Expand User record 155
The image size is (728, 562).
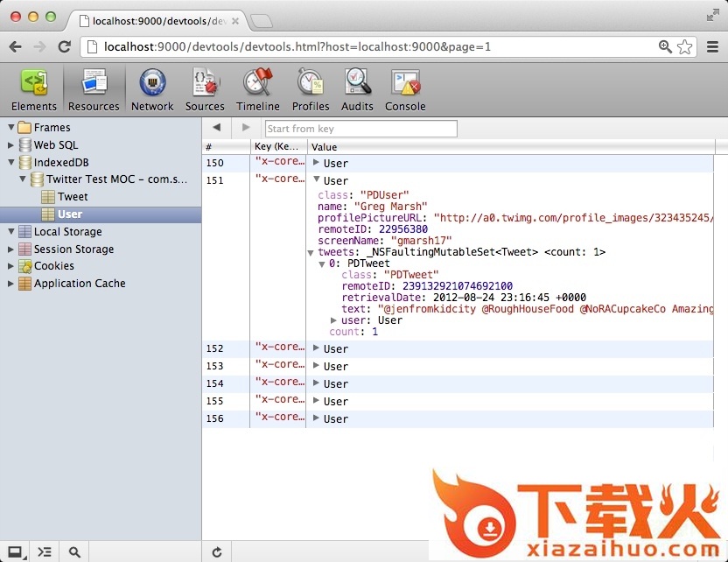point(316,400)
